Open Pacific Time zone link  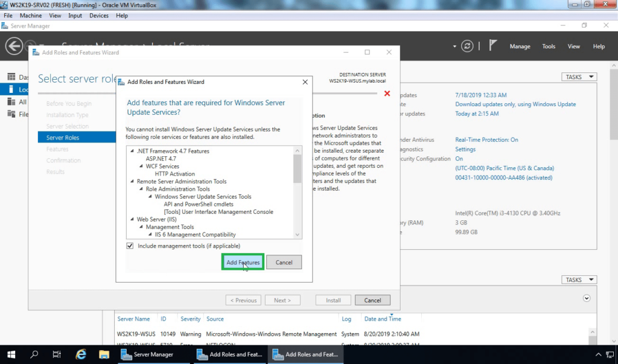[505, 168]
